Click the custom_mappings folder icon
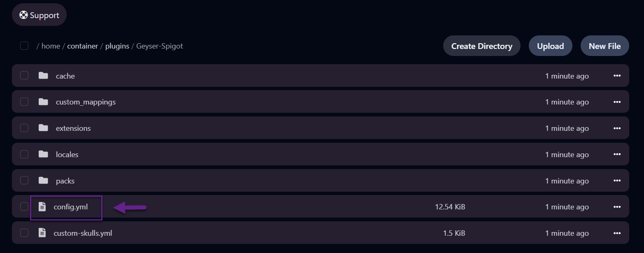644x253 pixels. (x=43, y=102)
